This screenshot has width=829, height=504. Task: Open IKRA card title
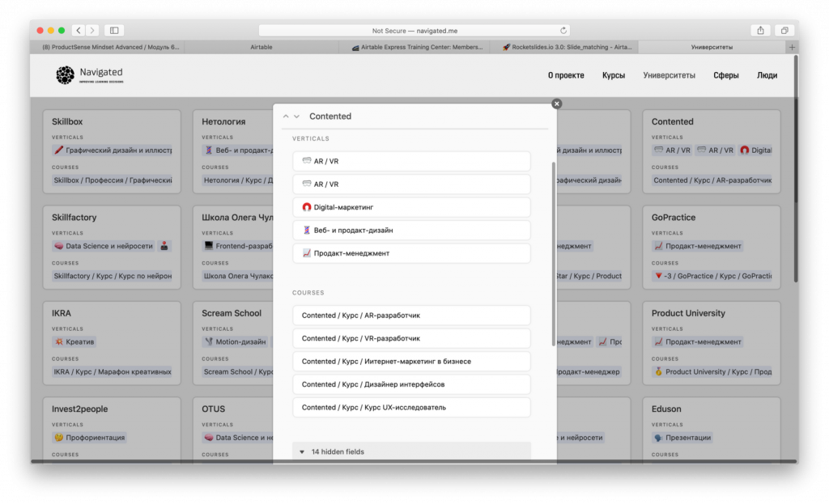[62, 313]
